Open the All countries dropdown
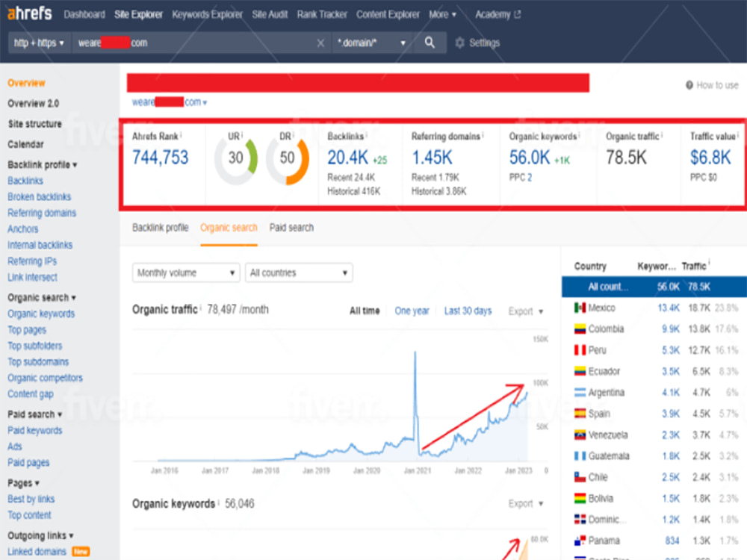This screenshot has height=560, width=747. (x=299, y=273)
